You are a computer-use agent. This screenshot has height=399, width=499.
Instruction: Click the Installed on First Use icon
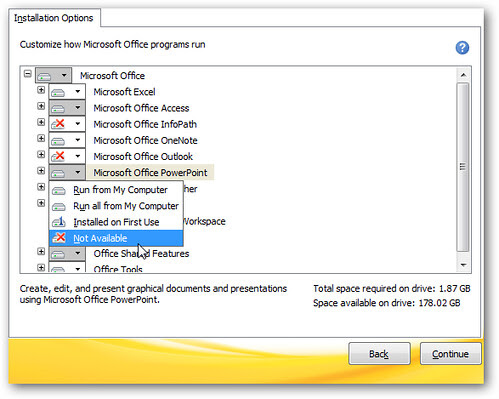59,222
